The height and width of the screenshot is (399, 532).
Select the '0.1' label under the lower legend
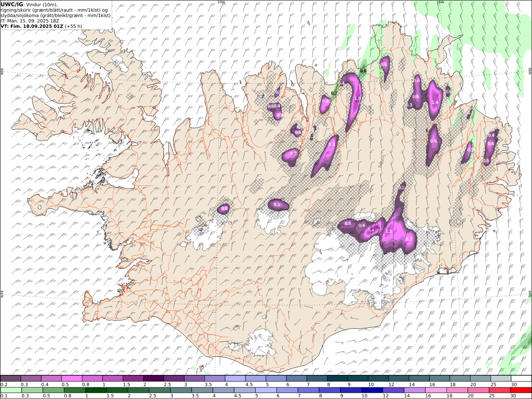(x=3, y=396)
